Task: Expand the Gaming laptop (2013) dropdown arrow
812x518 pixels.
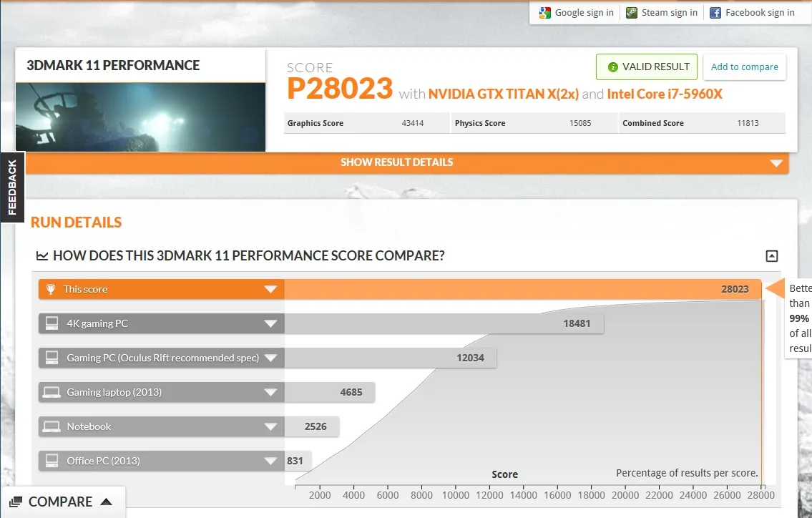Action: tap(270, 392)
